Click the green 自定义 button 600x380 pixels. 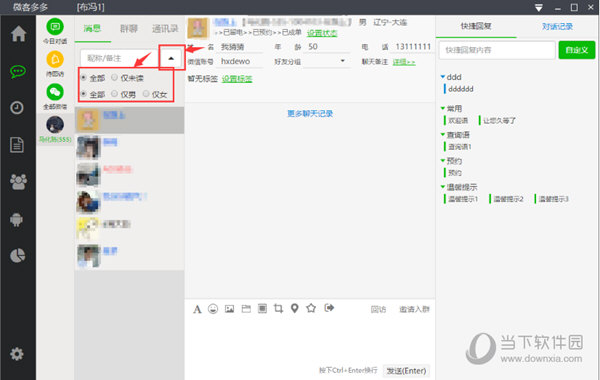(x=577, y=50)
